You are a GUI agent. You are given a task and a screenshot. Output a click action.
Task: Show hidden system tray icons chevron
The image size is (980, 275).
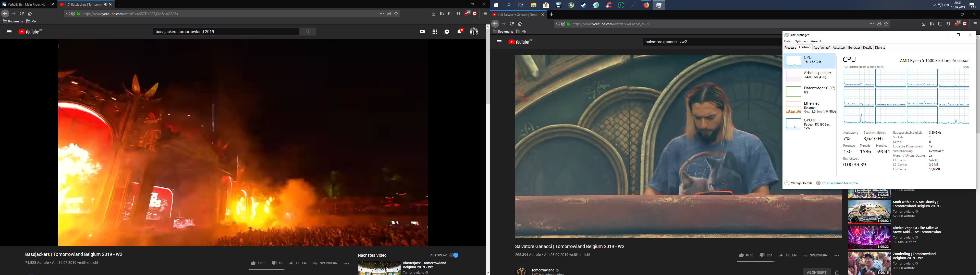(x=934, y=5)
